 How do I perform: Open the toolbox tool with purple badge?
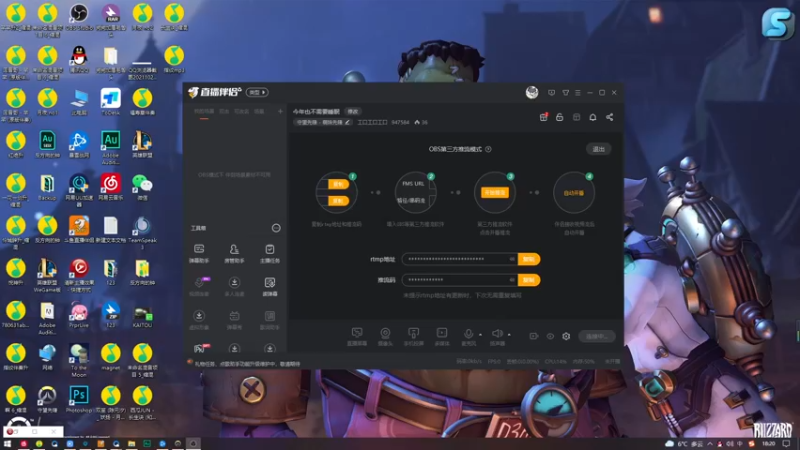pos(199,286)
